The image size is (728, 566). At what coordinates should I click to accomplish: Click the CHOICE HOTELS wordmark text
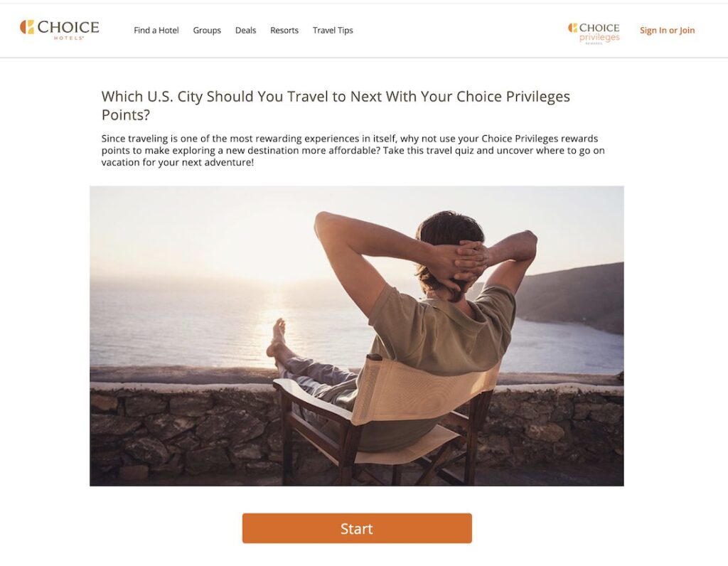pyautogui.click(x=68, y=30)
